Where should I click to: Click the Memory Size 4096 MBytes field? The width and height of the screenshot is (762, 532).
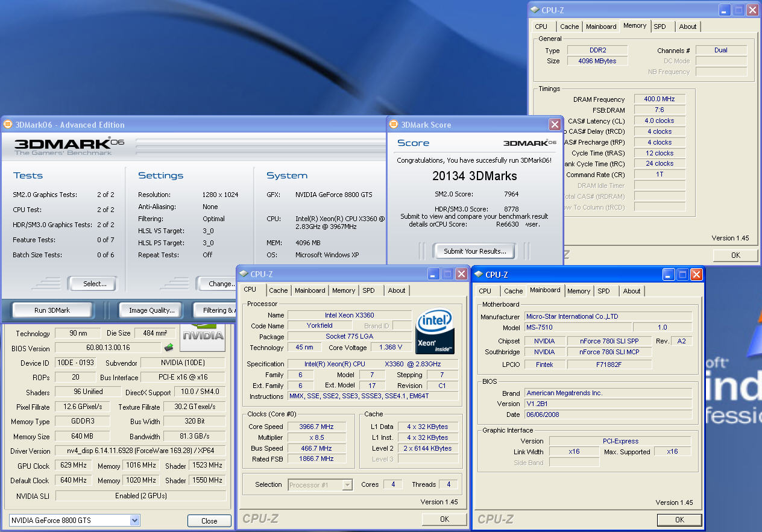[x=597, y=61]
